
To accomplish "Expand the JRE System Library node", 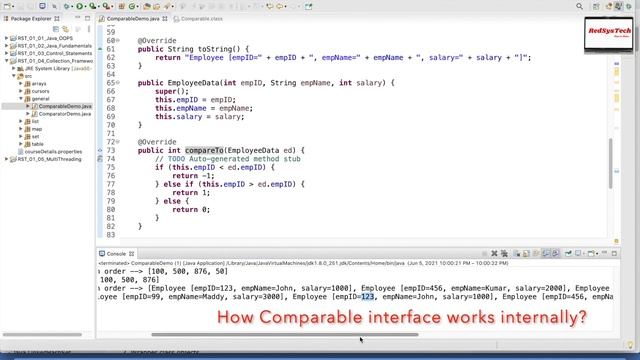I will coord(13,68).
